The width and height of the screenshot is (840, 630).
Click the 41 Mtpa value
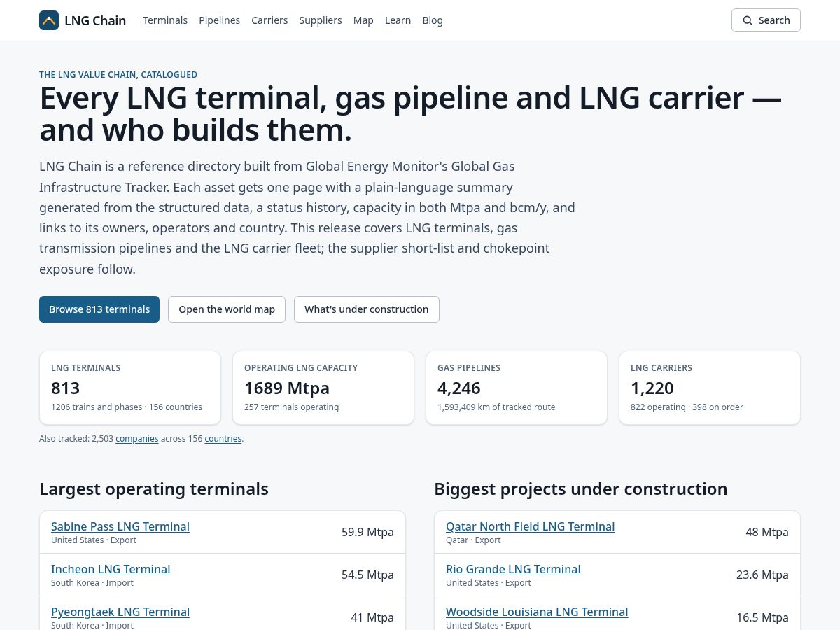pyautogui.click(x=372, y=617)
